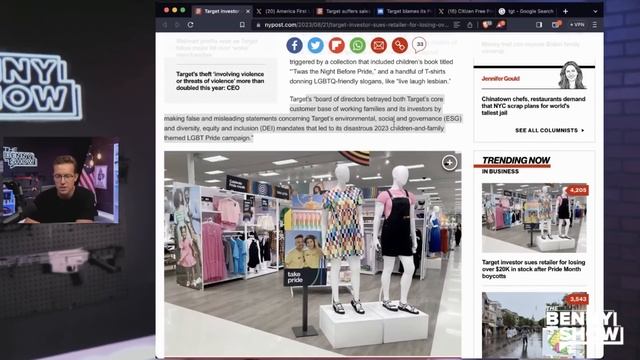Open a new browser tab
Image resolution: width=640 pixels, height=360 pixels.
pos(565,11)
